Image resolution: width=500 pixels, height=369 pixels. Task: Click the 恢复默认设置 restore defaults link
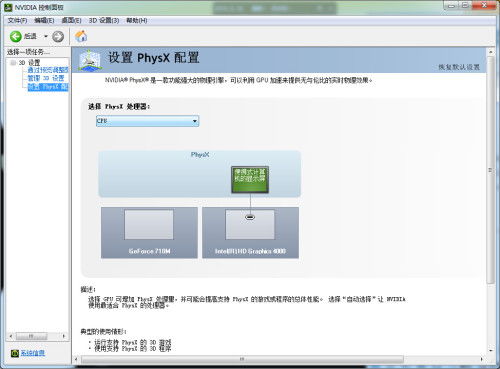click(459, 67)
